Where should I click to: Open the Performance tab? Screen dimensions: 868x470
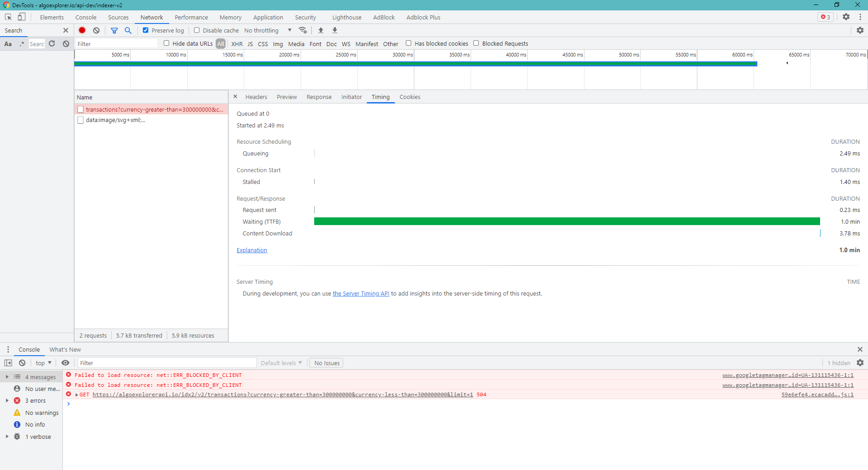tap(191, 17)
